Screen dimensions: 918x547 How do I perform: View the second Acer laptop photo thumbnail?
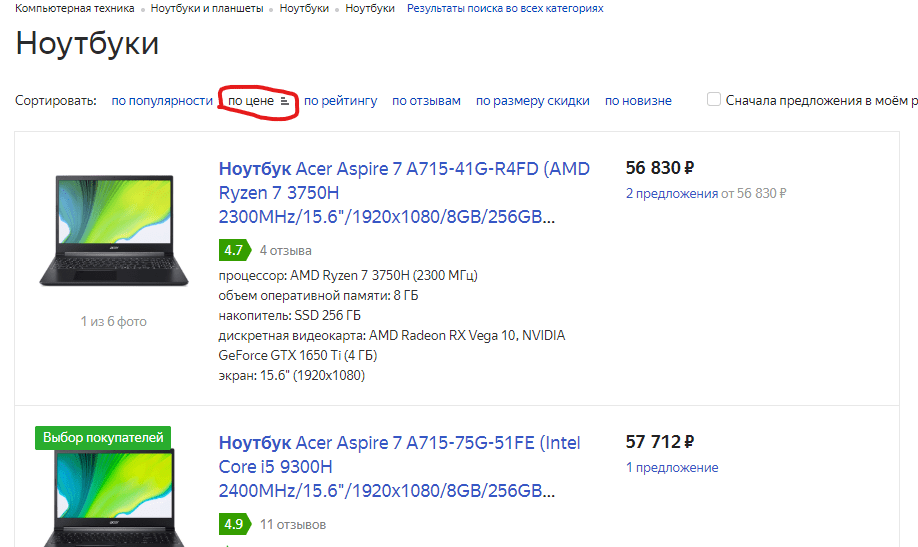coord(114,498)
